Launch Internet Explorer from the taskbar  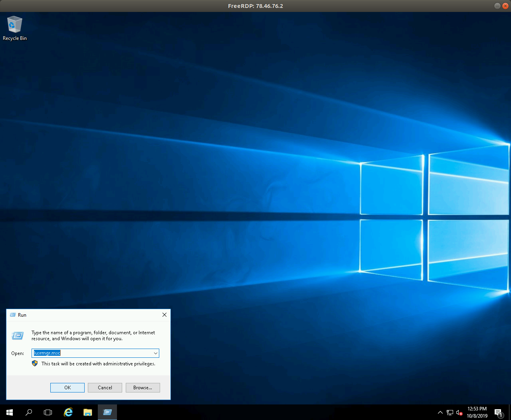[68, 412]
